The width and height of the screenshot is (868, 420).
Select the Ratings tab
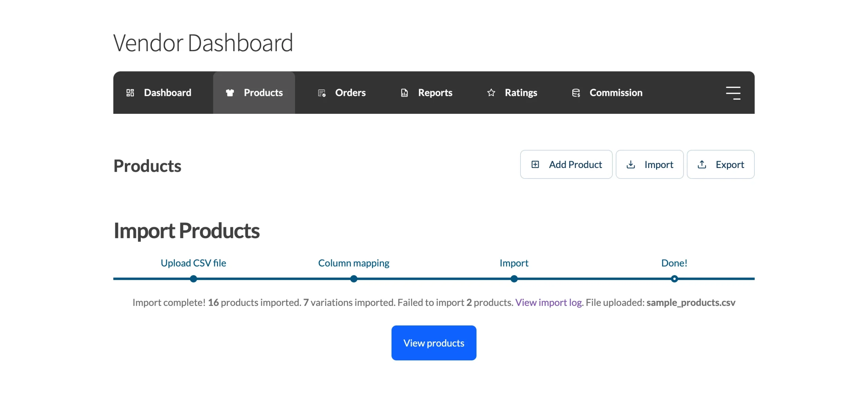click(x=512, y=93)
